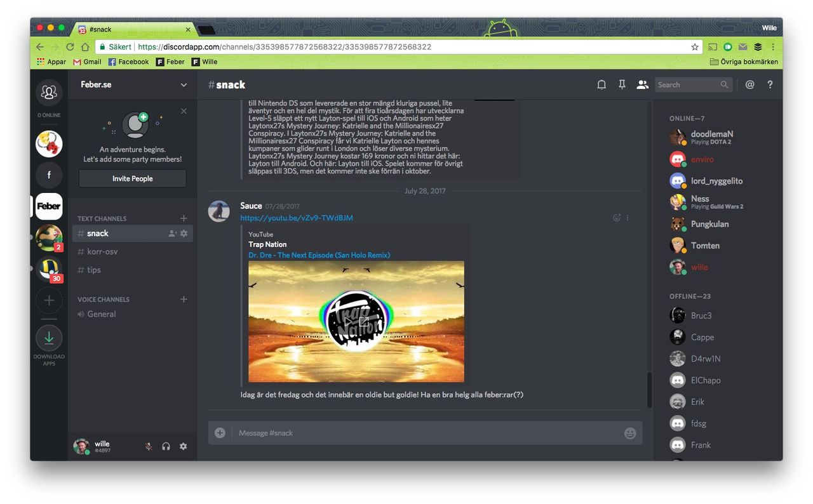Viewport: 813px width, 504px height.
Task: Open user settings gear icon
Action: (x=183, y=446)
